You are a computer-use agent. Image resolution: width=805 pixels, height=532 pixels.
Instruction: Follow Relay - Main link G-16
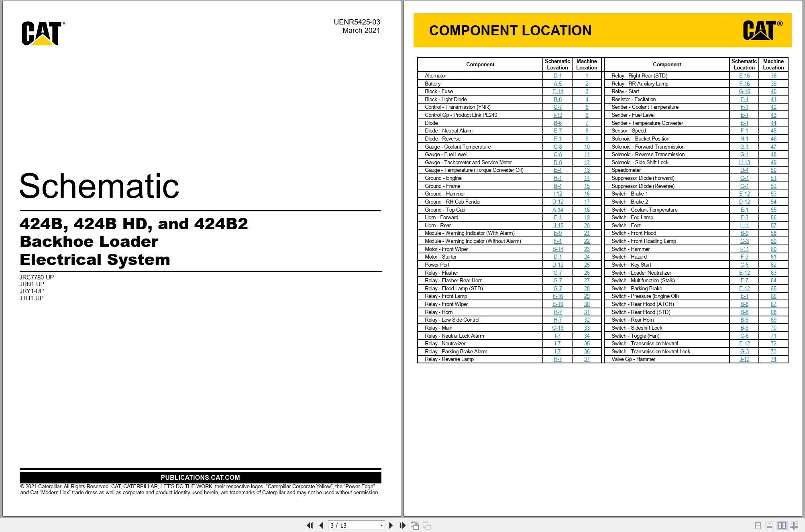(x=558, y=328)
